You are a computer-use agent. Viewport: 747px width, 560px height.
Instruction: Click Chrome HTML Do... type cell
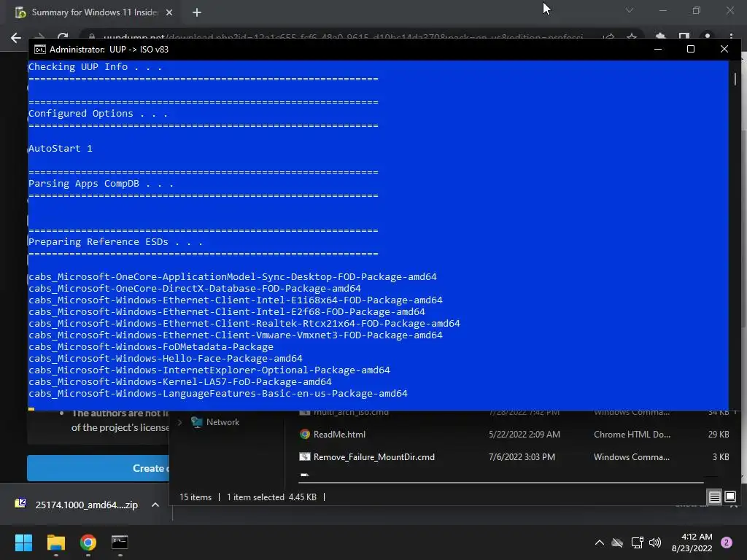point(632,435)
